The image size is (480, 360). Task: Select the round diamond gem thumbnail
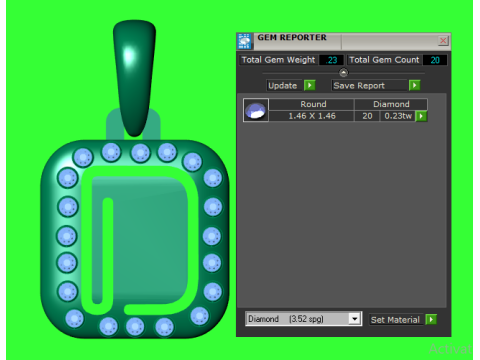tap(256, 110)
